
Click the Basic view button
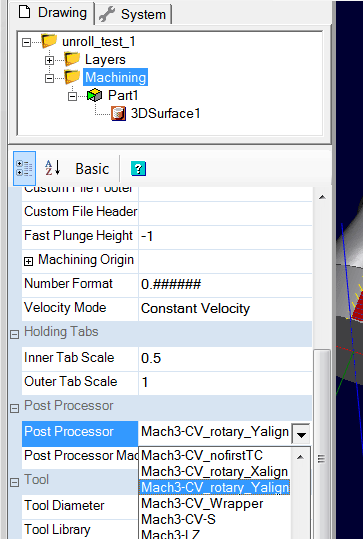click(92, 169)
